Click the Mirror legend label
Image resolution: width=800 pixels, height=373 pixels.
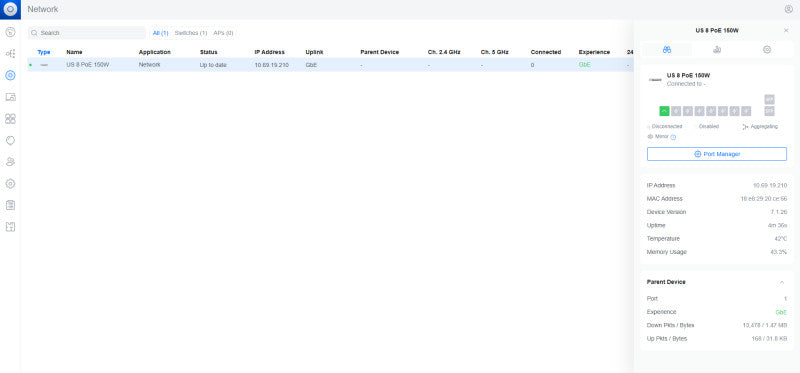pyautogui.click(x=661, y=137)
